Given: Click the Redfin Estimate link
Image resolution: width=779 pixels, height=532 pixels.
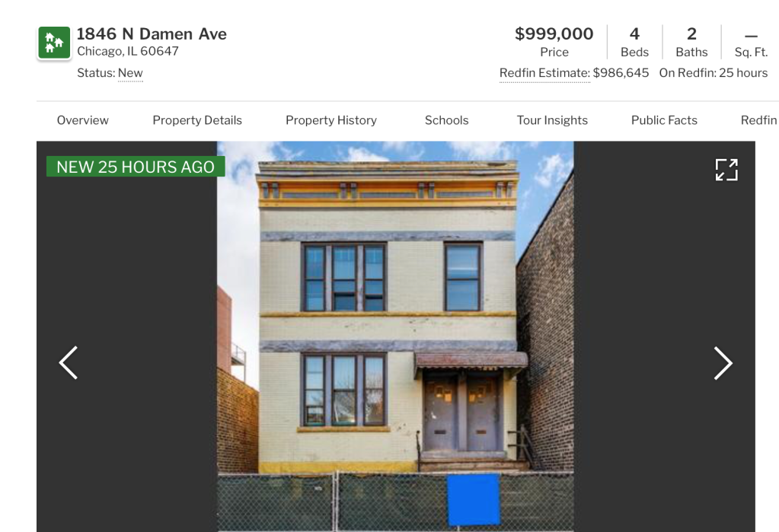Looking at the screenshot, I should pos(544,73).
